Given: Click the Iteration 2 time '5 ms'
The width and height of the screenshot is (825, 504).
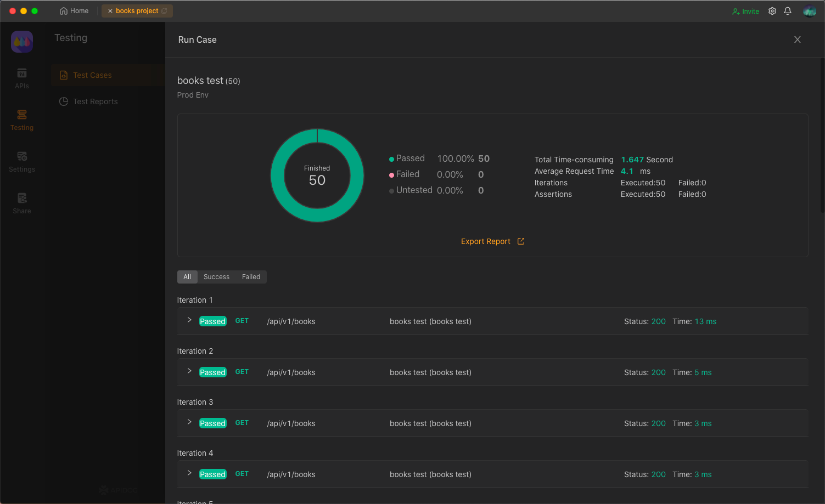Looking at the screenshot, I should point(703,372).
